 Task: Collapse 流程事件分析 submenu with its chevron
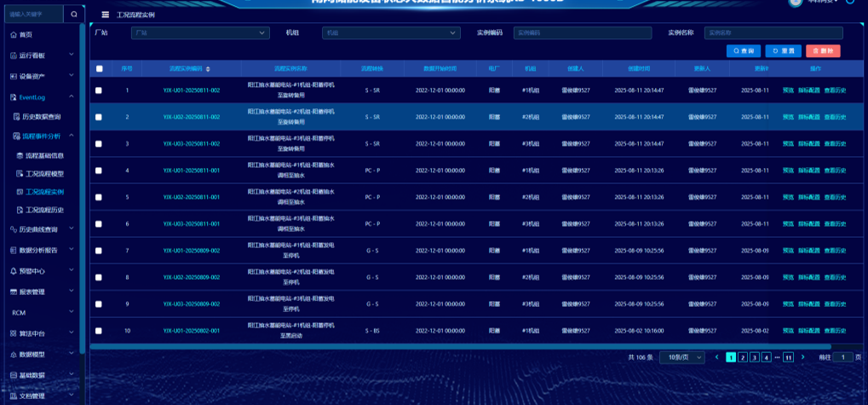72,136
